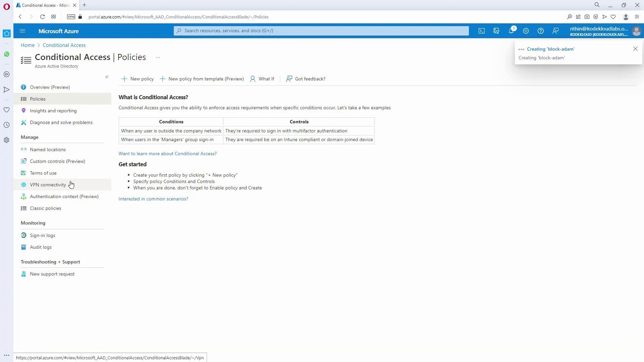This screenshot has width=644, height=362.
Task: Open the ellipsis menu beside Policies title
Action: point(158,57)
